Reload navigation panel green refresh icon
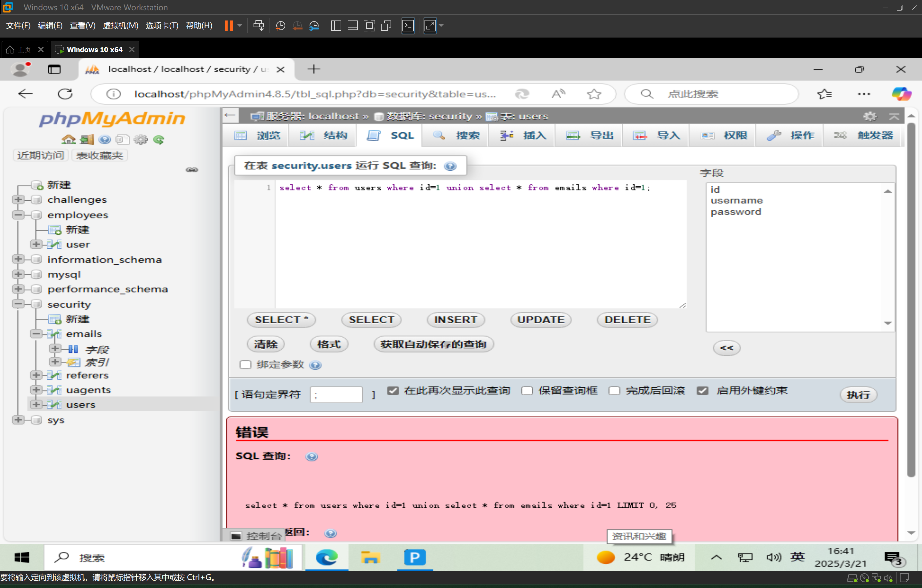 click(158, 140)
